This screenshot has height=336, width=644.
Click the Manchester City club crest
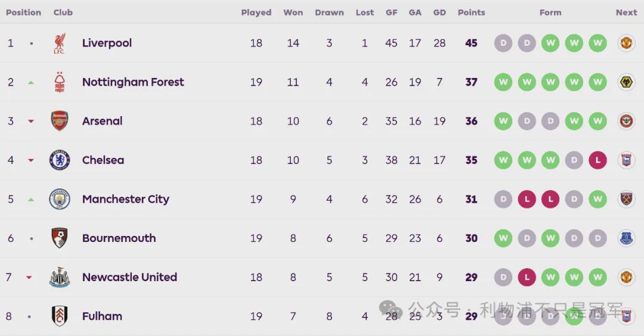tap(60, 199)
